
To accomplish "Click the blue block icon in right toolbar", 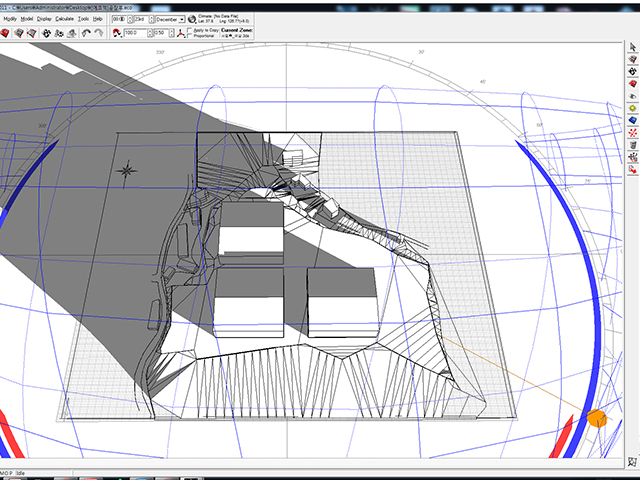I will [x=633, y=120].
